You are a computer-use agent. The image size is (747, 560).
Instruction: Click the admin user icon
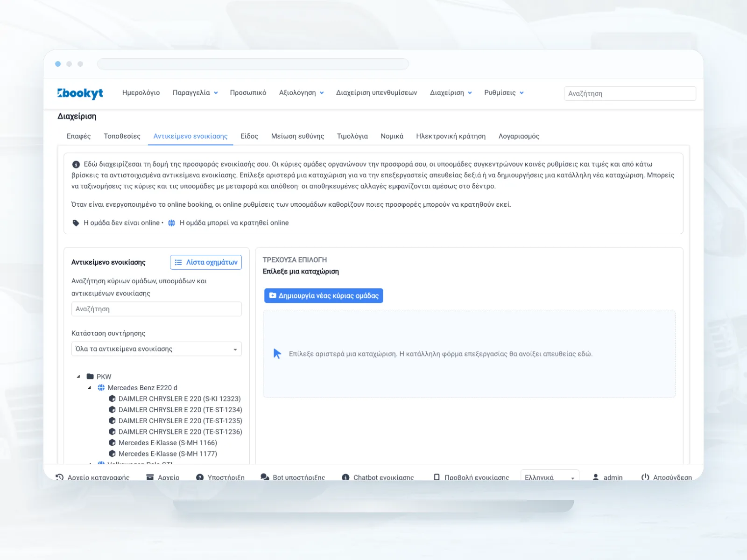596,477
